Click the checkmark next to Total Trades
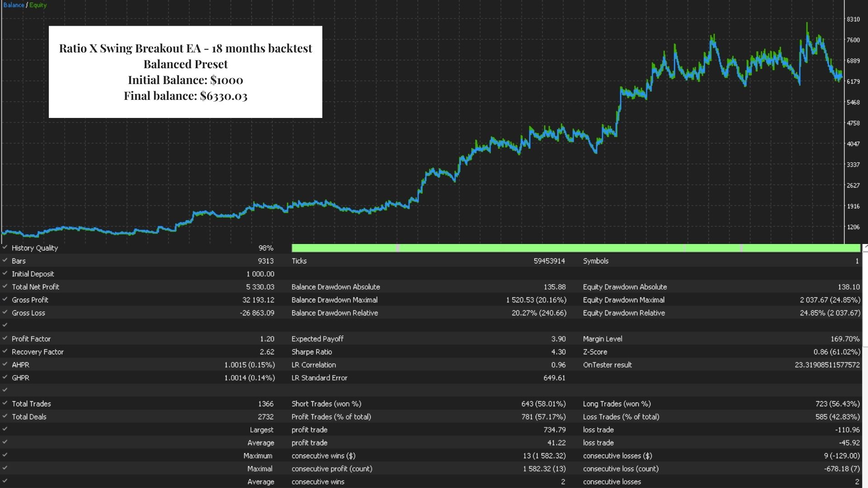 point(5,403)
